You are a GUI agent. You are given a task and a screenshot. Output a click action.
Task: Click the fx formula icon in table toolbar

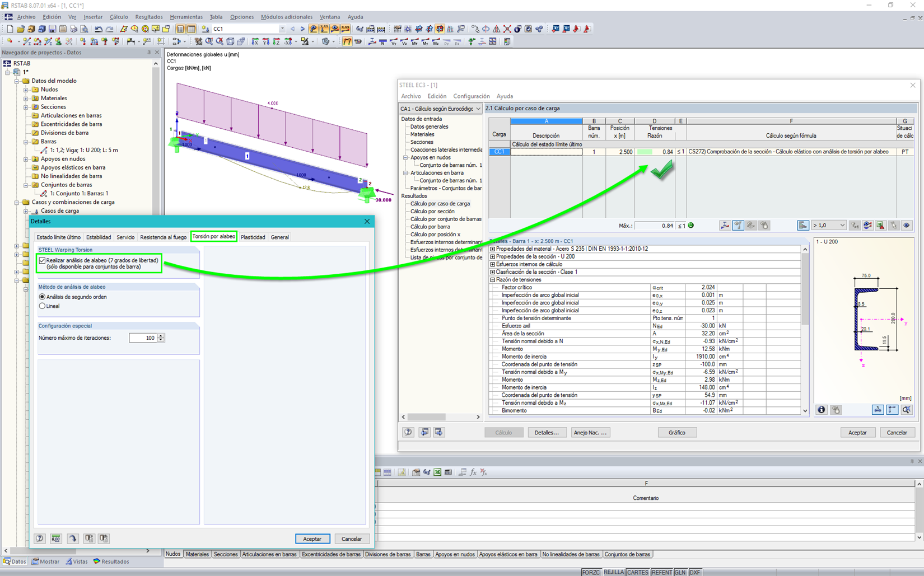pyautogui.click(x=473, y=472)
